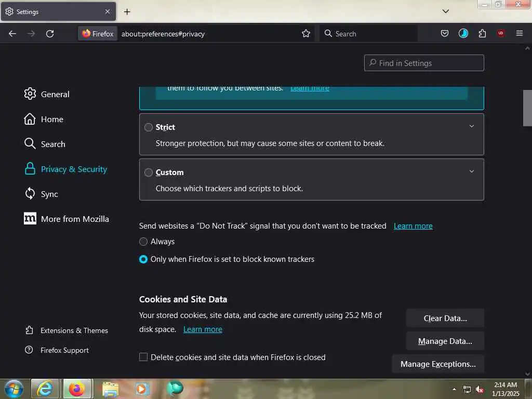Open Privacy & Security category
532x399 pixels.
coord(66,169)
